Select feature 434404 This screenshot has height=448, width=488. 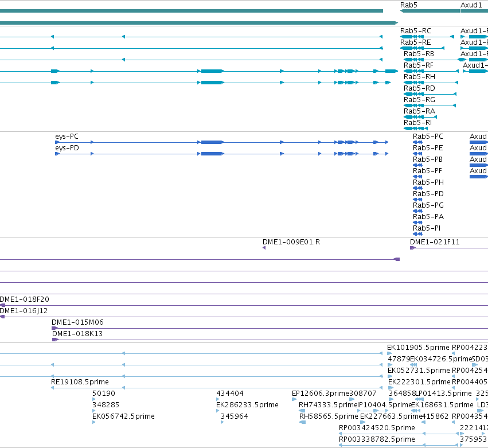coord(230,394)
